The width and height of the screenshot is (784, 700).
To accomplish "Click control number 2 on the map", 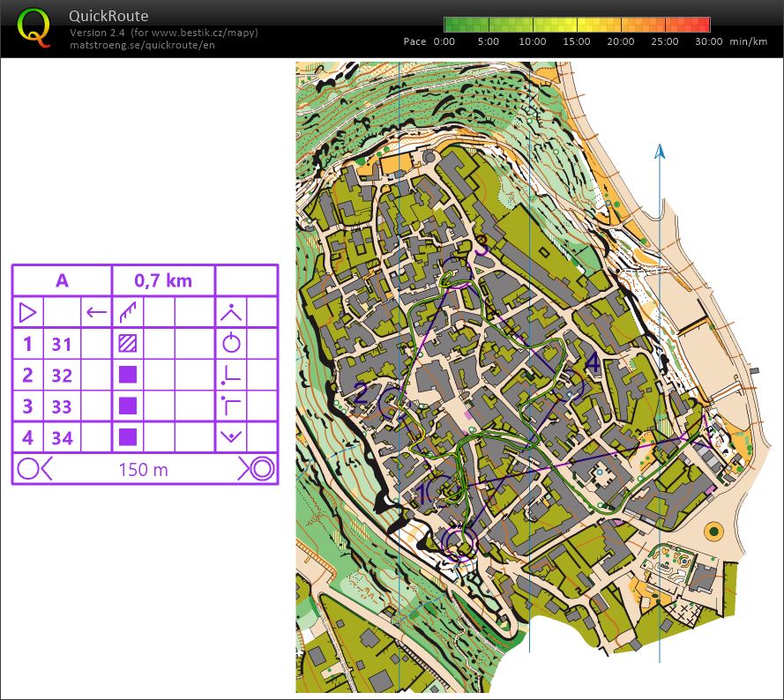I will click(361, 393).
